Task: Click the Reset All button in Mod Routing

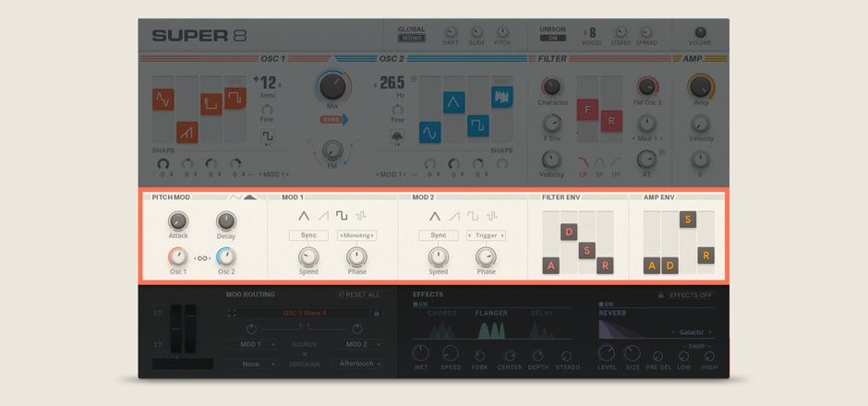Action: coord(359,294)
